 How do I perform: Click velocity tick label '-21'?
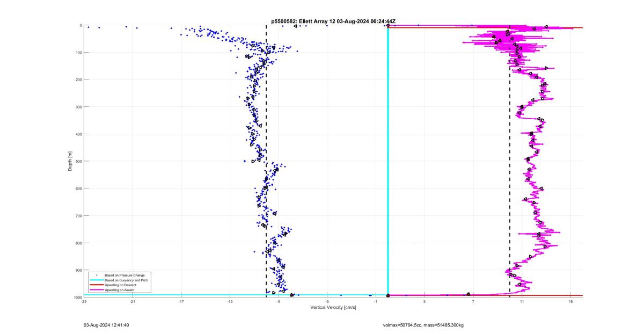pos(133,301)
